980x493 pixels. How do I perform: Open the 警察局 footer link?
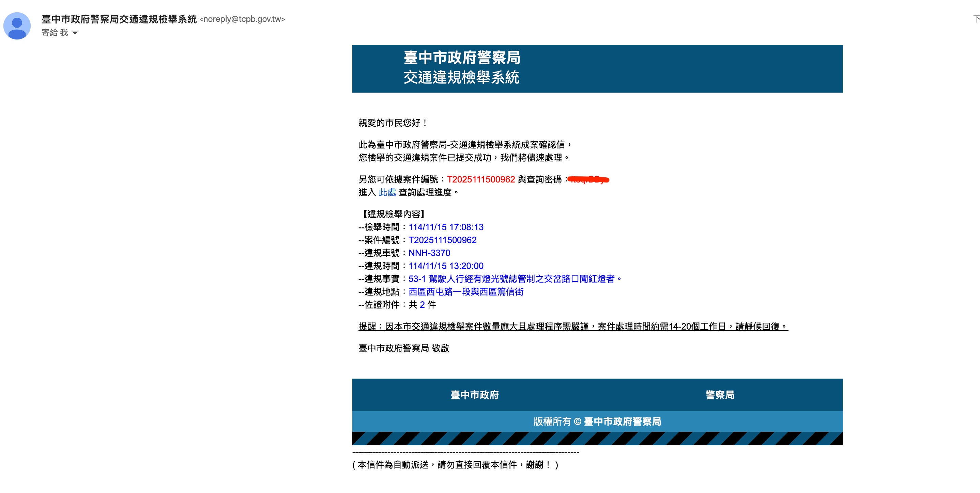(x=720, y=395)
